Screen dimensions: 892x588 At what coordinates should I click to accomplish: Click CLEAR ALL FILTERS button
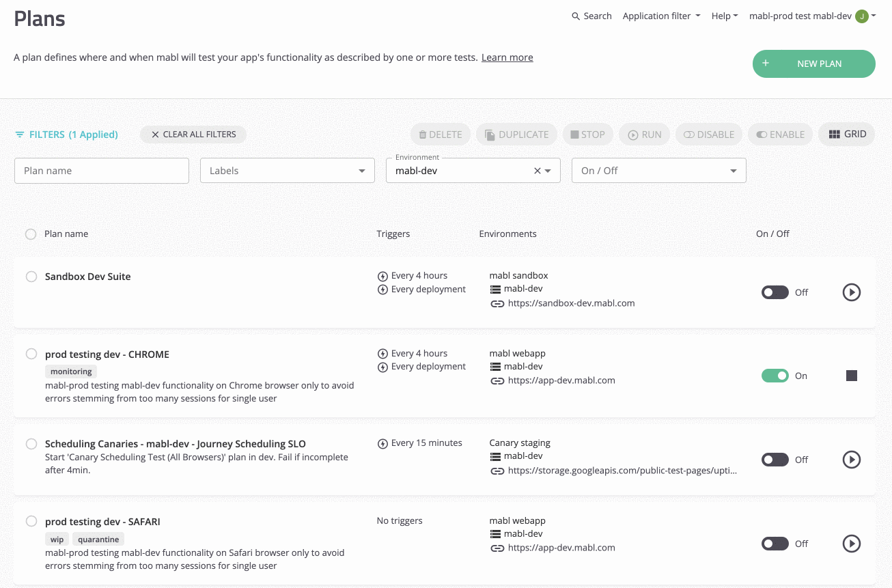click(x=193, y=135)
